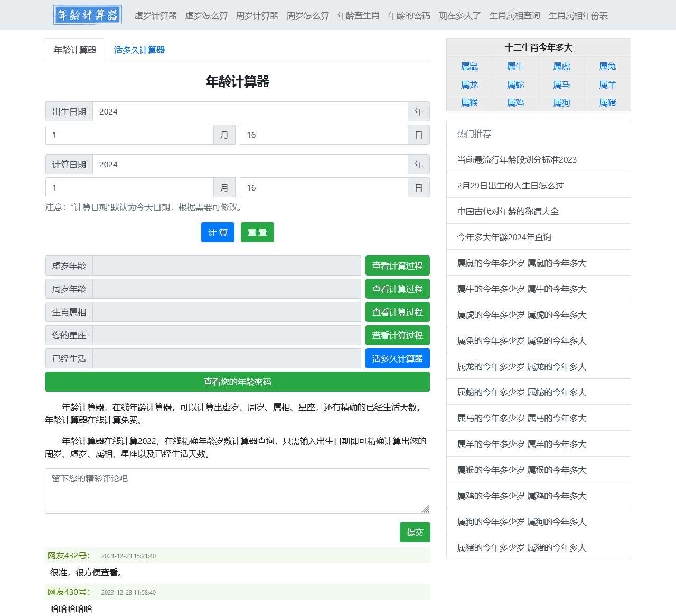The height and width of the screenshot is (616, 676).
Task: Click the 年龄计算器 site logo
Action: [88, 15]
